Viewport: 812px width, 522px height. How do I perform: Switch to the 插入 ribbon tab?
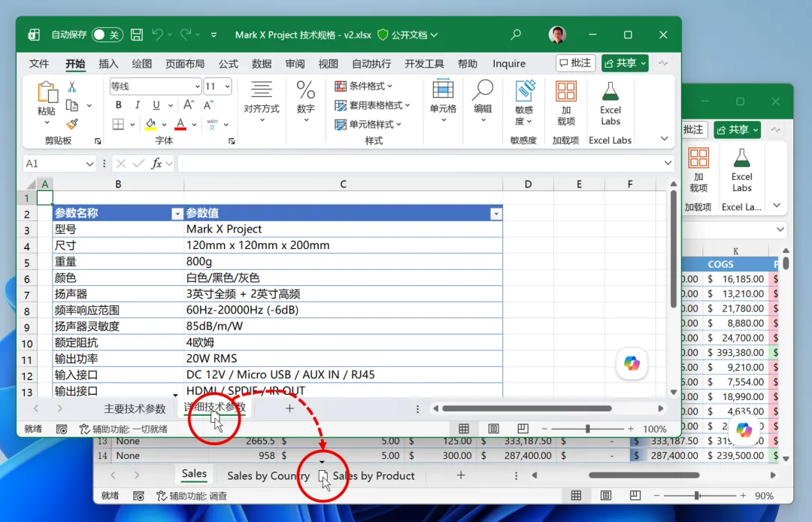click(x=108, y=64)
